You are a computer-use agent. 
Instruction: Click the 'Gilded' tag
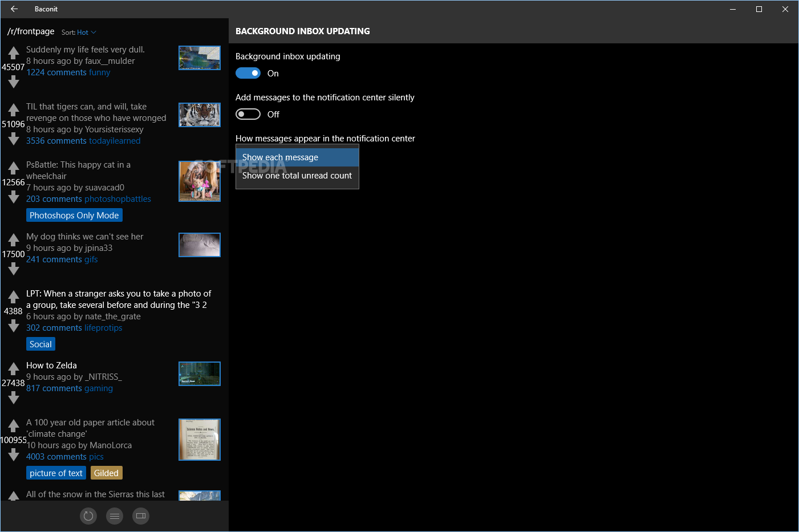pyautogui.click(x=106, y=473)
